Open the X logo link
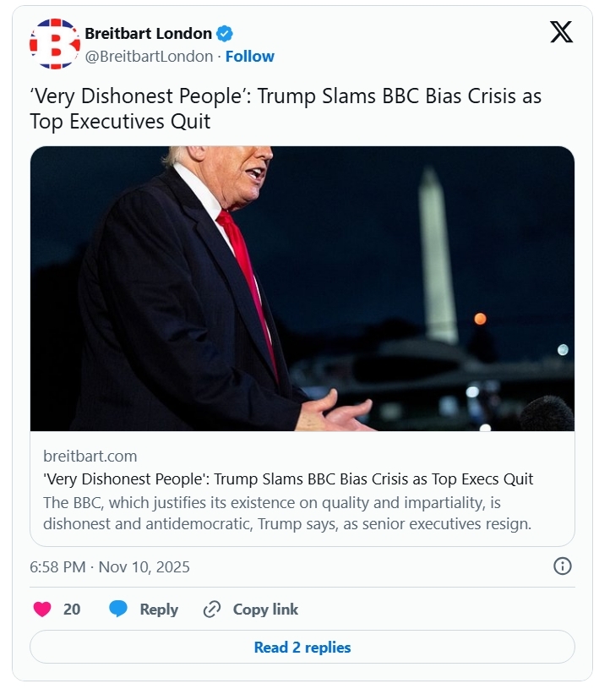The width and height of the screenshot is (599, 700). 561,32
